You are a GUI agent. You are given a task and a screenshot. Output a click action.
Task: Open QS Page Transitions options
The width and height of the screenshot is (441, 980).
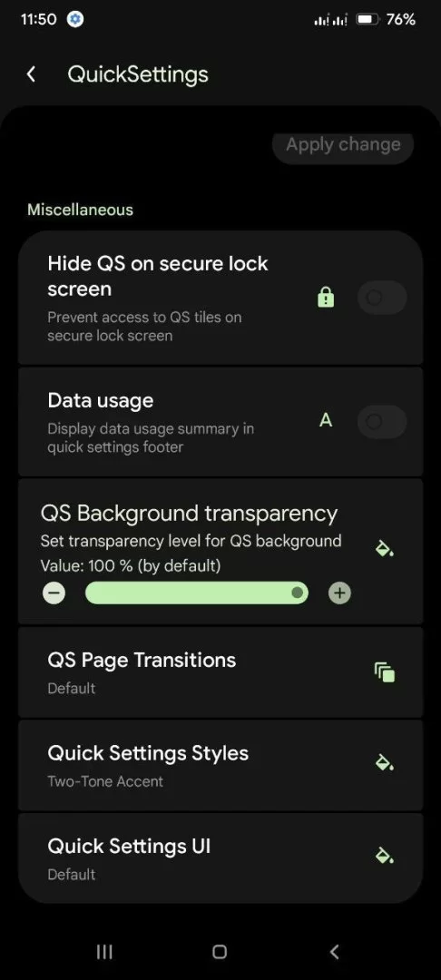tap(220, 672)
